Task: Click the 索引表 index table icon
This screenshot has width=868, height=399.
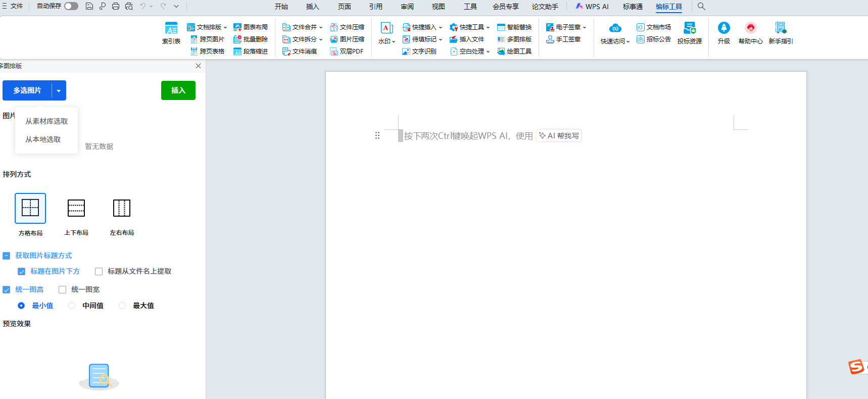Action: pos(171,28)
